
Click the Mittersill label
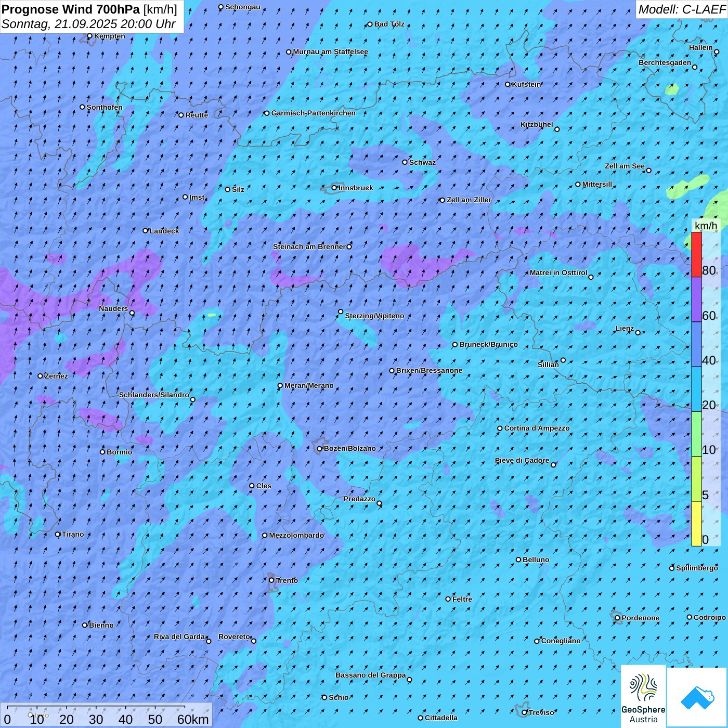pos(597,184)
